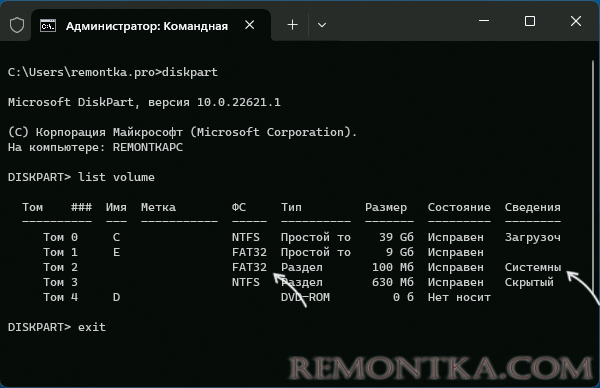Click the 'Microsoft DiskPart, версия 10.0.22621.1' line
The width and height of the screenshot is (600, 388).
(144, 102)
